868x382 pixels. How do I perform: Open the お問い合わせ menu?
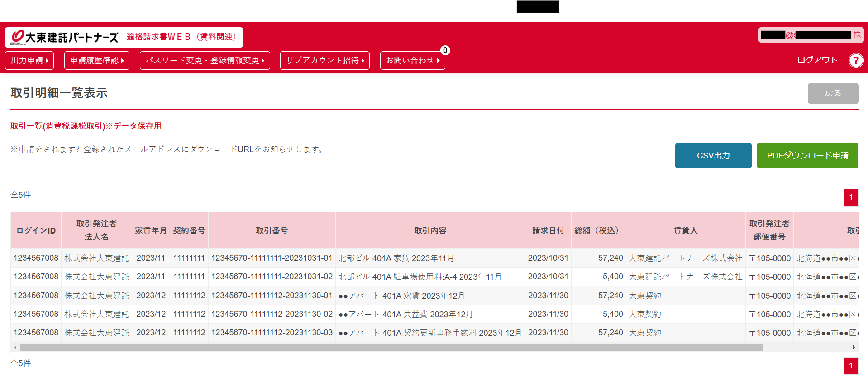(413, 61)
